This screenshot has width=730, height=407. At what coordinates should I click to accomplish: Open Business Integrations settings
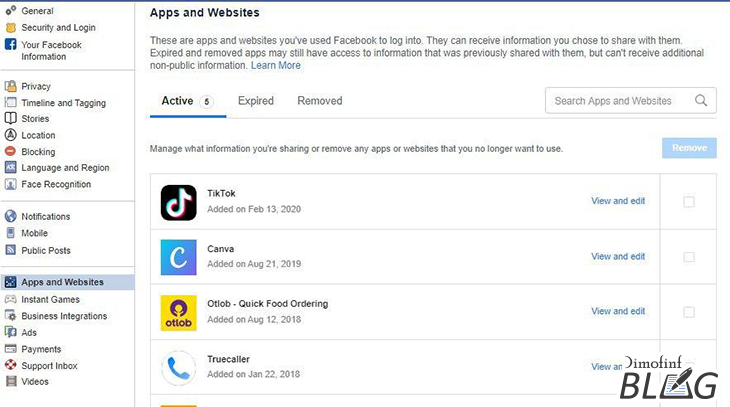pyautogui.click(x=64, y=316)
